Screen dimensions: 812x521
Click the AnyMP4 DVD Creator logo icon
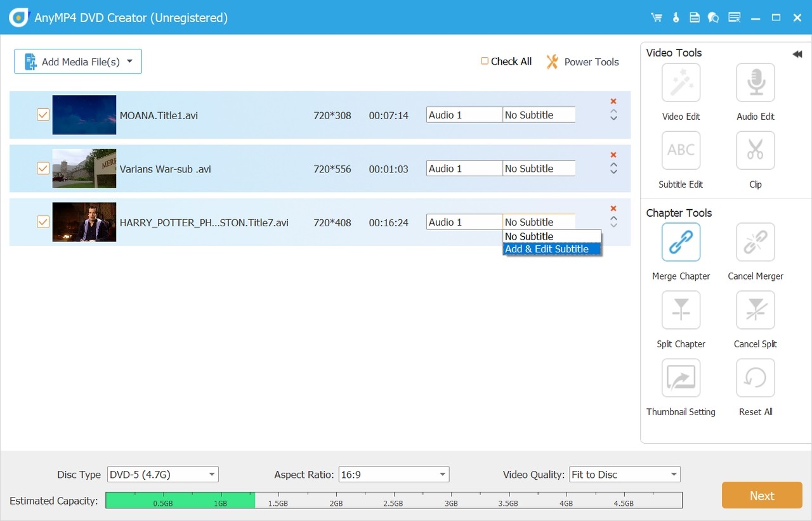(x=18, y=18)
